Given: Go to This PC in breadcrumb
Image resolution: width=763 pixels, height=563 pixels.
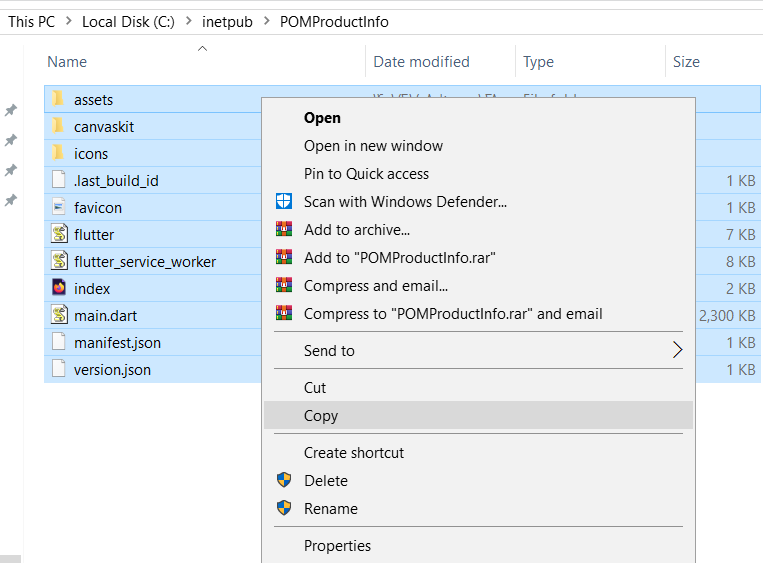Looking at the screenshot, I should [32, 21].
